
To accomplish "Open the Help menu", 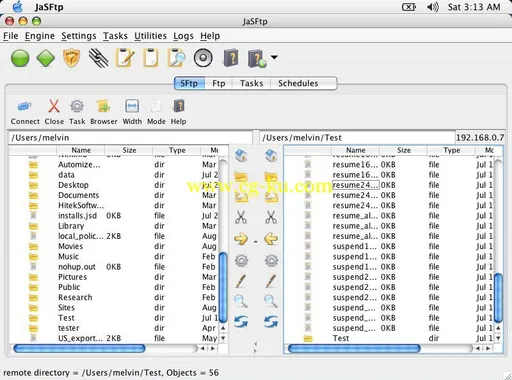I will [x=210, y=36].
